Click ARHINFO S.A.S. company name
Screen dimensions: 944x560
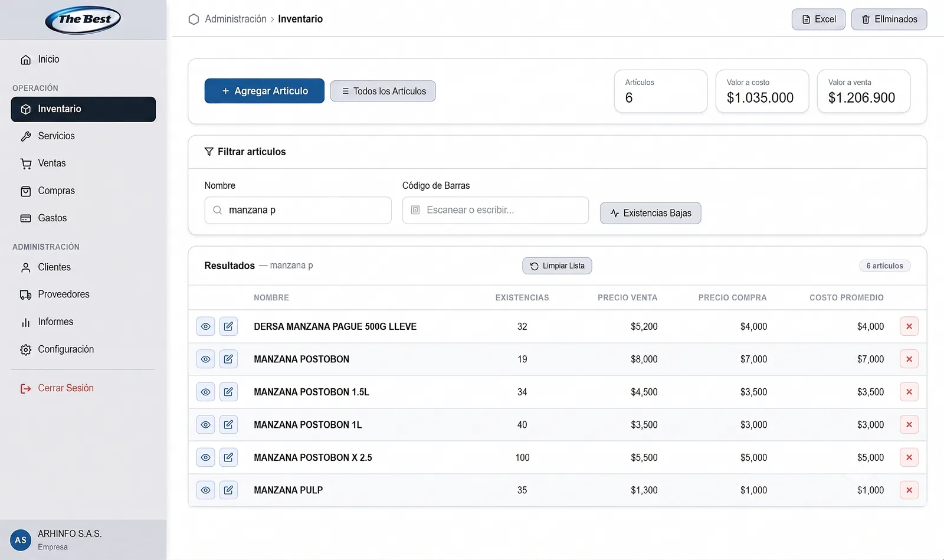(70, 533)
